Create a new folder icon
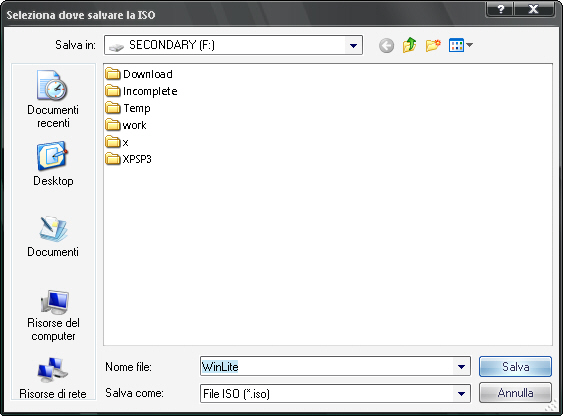 433,46
